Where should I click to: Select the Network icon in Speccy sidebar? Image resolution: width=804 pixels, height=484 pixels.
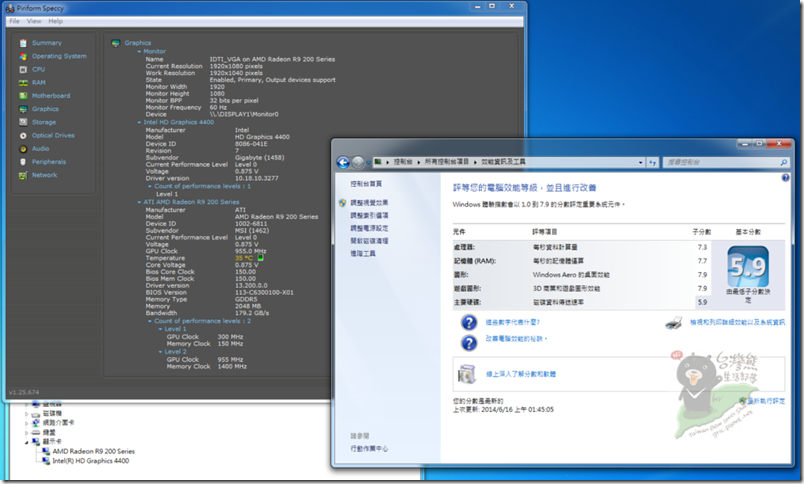pyautogui.click(x=23, y=175)
